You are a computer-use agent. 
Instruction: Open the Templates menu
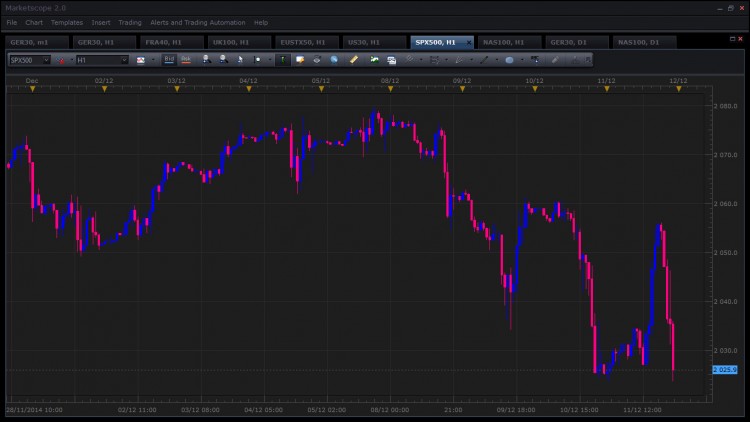click(67, 22)
